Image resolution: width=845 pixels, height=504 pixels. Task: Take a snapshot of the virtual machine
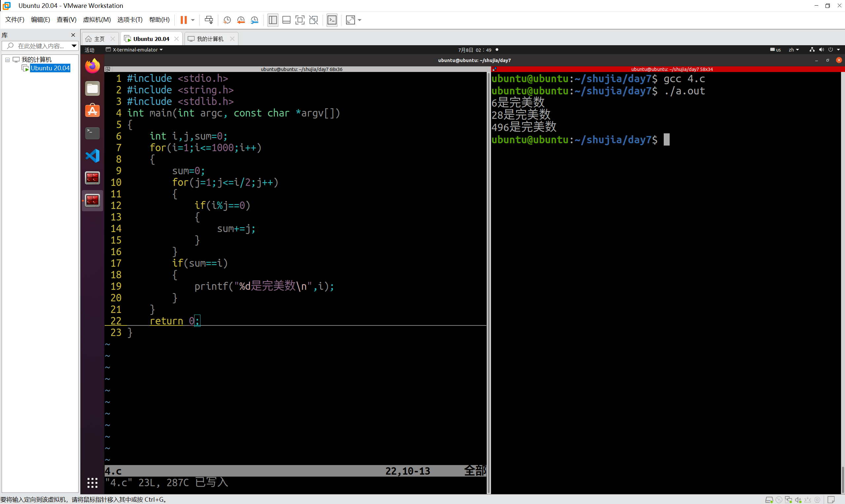point(227,20)
